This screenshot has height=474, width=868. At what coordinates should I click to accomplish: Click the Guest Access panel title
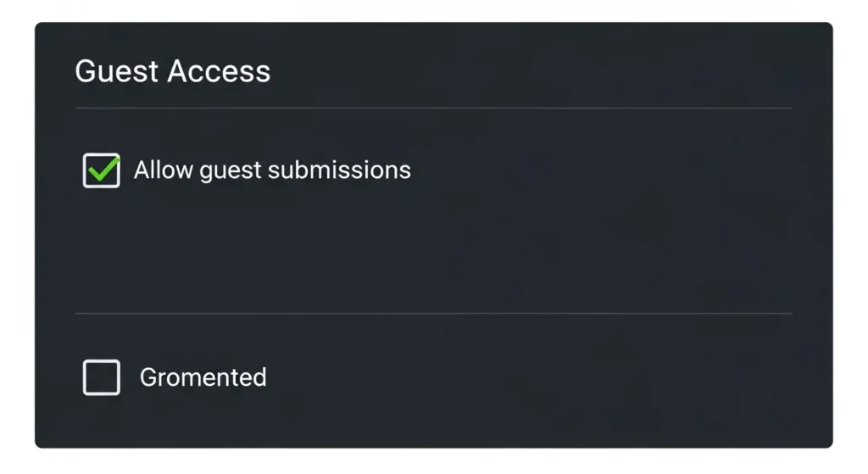[x=173, y=71]
